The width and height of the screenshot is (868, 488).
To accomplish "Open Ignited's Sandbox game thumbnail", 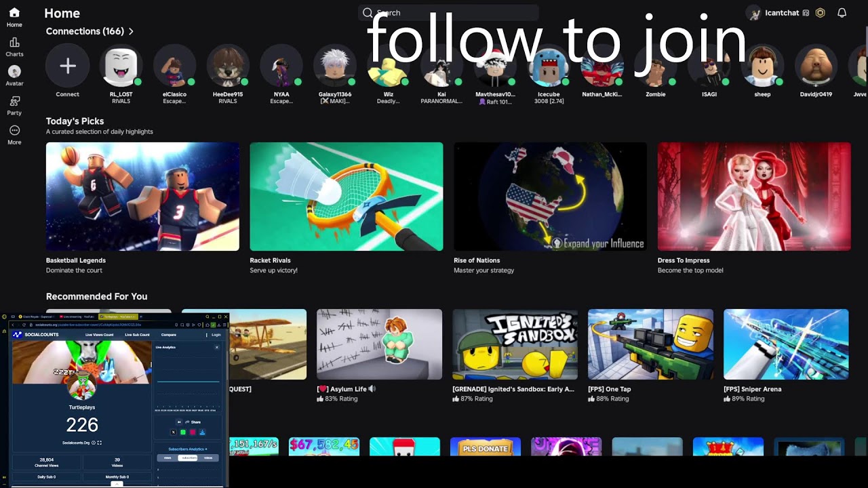I will pyautogui.click(x=515, y=344).
